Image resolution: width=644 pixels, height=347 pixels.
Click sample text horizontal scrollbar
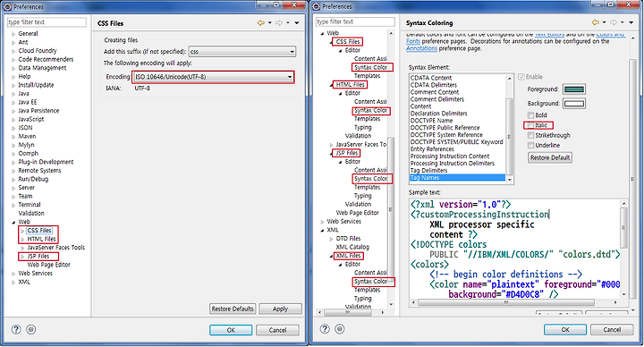[x=506, y=302]
